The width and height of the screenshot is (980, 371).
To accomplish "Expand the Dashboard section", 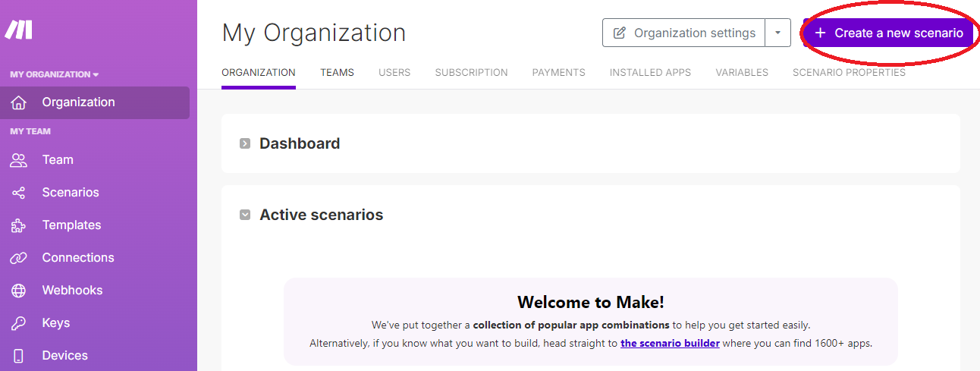I will click(245, 143).
